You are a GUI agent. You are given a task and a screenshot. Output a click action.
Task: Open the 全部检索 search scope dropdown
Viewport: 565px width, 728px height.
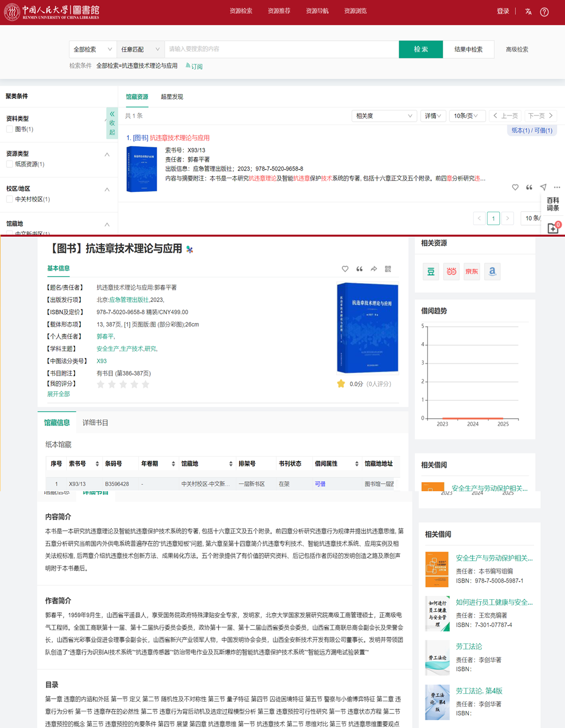click(93, 49)
